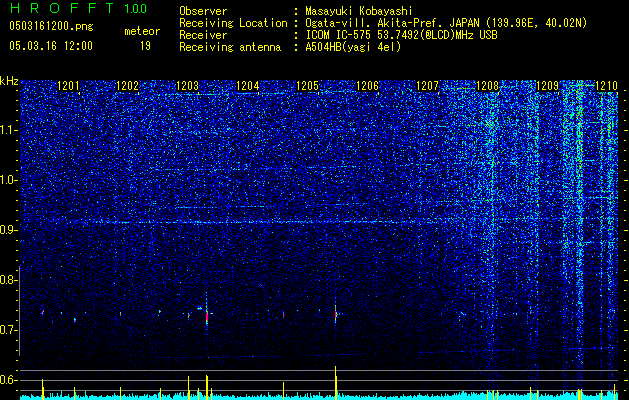The width and height of the screenshot is (629, 400).
Task: Click the 0.6 frequency axis label
Action: [8, 380]
